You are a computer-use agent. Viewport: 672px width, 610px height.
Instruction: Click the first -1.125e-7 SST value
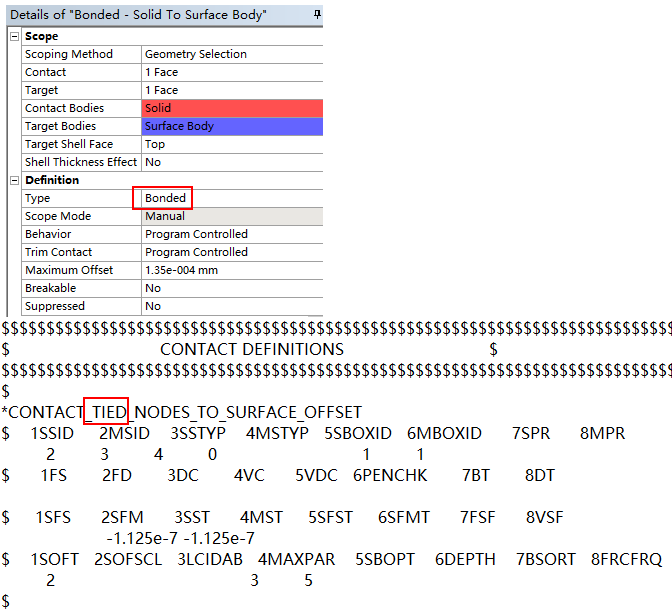coord(143,538)
